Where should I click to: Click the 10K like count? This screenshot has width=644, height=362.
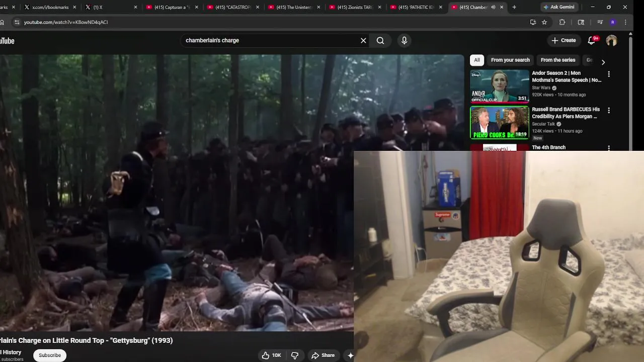(277, 355)
